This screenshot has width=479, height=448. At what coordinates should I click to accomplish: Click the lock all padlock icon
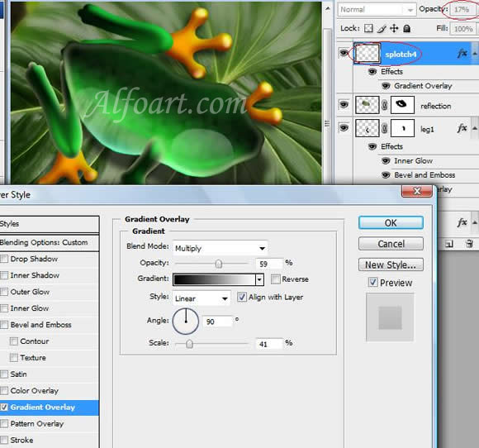(406, 28)
